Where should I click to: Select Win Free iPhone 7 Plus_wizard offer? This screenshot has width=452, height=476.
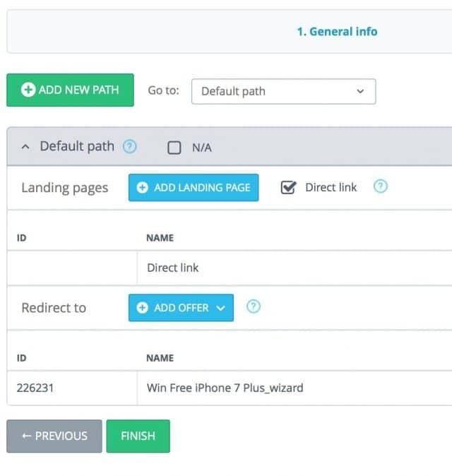(x=225, y=388)
